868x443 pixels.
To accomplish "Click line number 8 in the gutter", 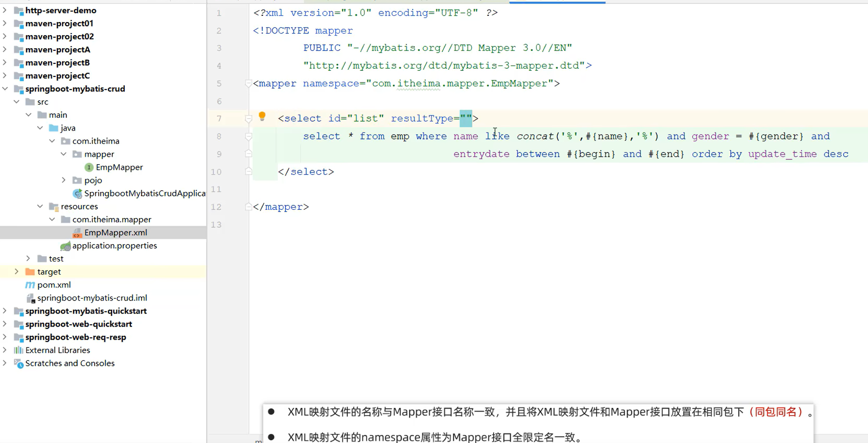I will (x=219, y=136).
